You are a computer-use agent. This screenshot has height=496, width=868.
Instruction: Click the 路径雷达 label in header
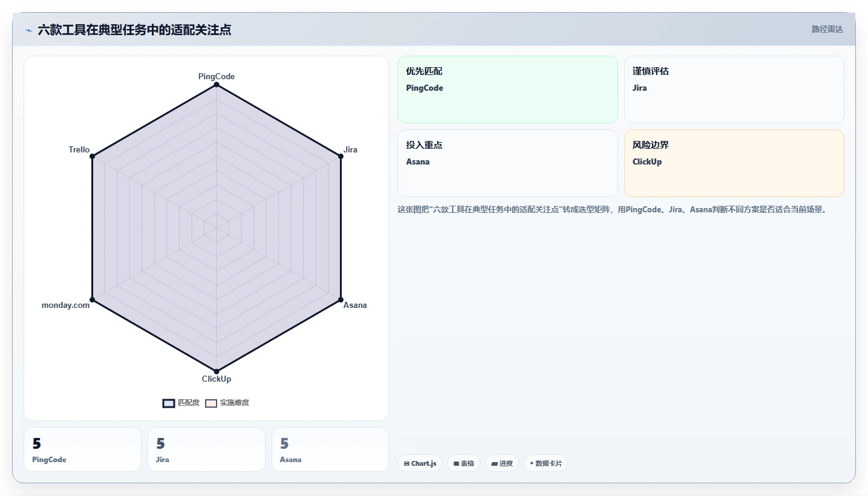(827, 29)
